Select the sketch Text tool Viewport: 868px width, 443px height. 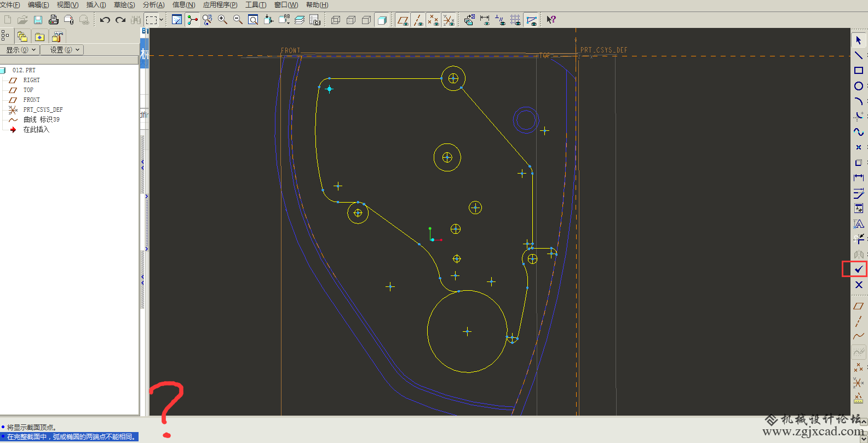tap(858, 224)
